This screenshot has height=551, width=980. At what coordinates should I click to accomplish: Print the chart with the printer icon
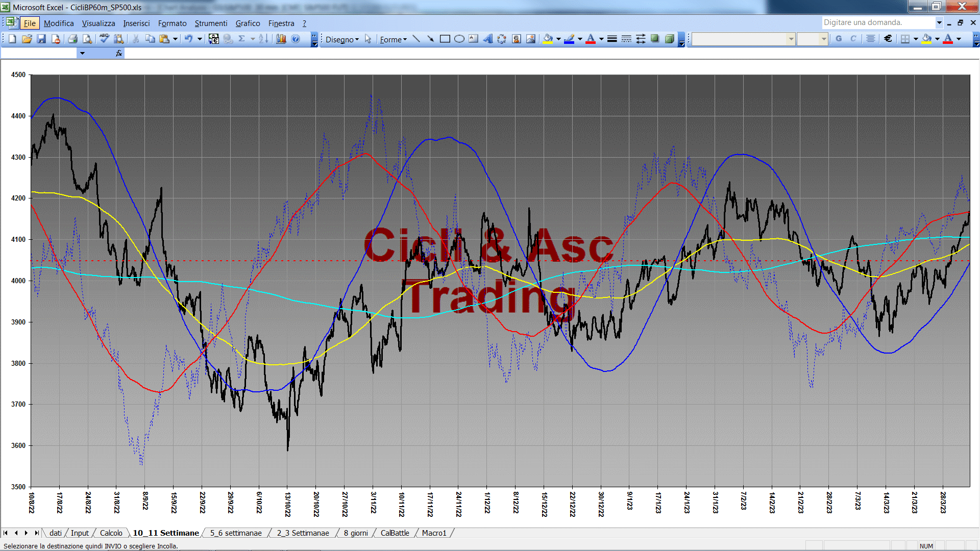(x=72, y=39)
